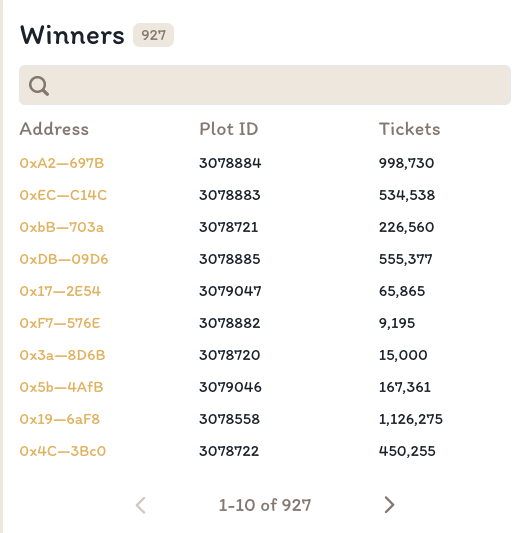
Task: Open address 0xA2—697B
Action: click(62, 163)
